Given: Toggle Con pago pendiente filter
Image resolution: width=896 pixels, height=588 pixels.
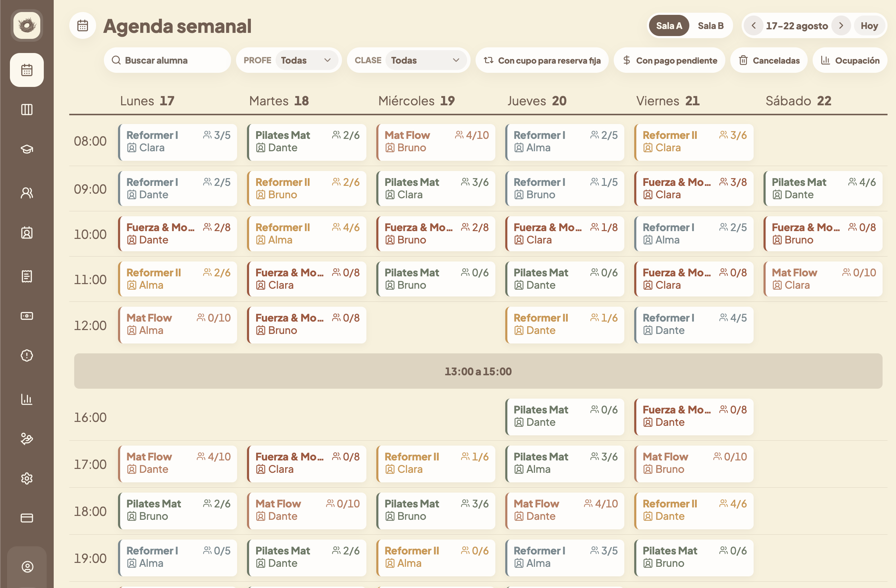Looking at the screenshot, I should click(x=670, y=60).
